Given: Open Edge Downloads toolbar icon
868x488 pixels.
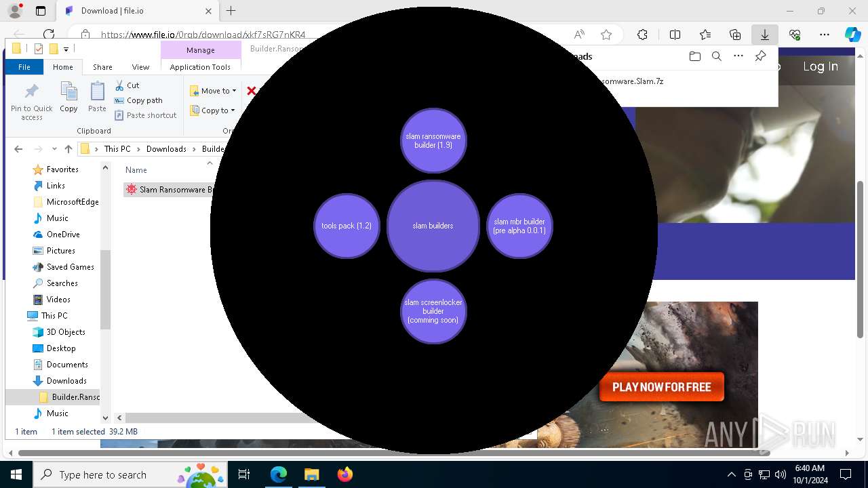Looking at the screenshot, I should pyautogui.click(x=764, y=35).
